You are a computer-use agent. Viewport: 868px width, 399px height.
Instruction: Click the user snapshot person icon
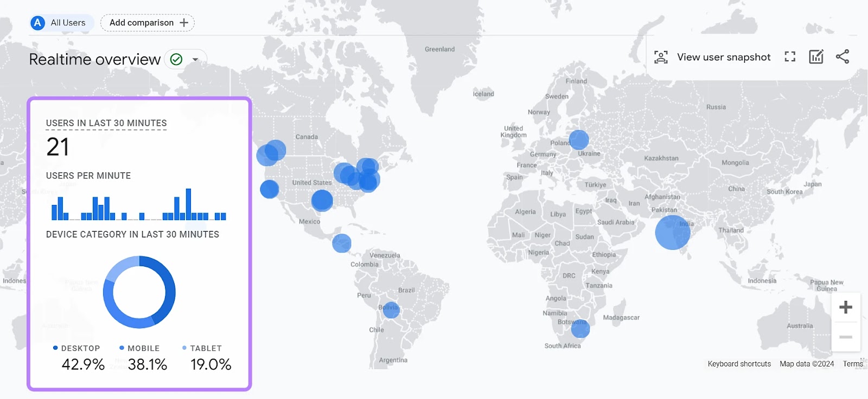[661, 57]
